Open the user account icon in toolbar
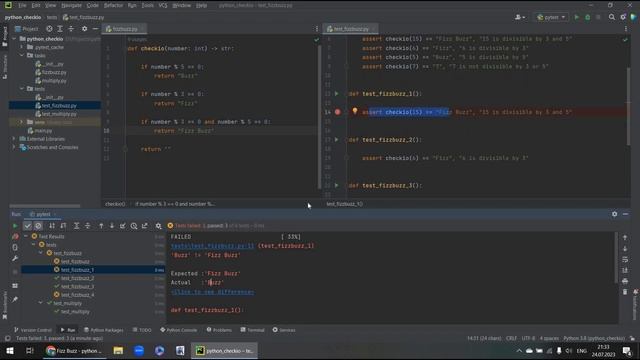This screenshot has height=360, width=640. [520, 17]
